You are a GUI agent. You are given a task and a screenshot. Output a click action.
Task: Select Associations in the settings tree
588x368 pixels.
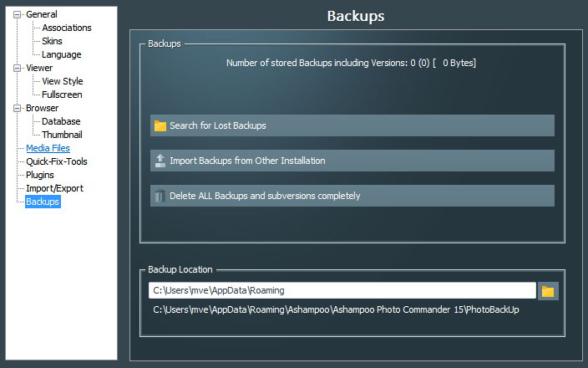(67, 28)
